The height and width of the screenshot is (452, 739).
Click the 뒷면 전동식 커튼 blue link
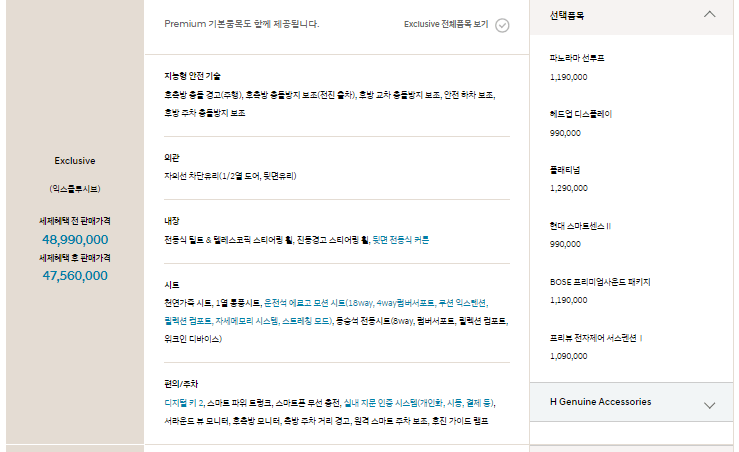[x=401, y=240]
